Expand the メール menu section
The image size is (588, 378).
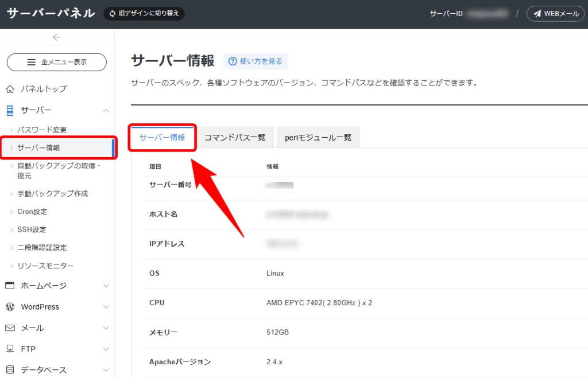(x=106, y=328)
